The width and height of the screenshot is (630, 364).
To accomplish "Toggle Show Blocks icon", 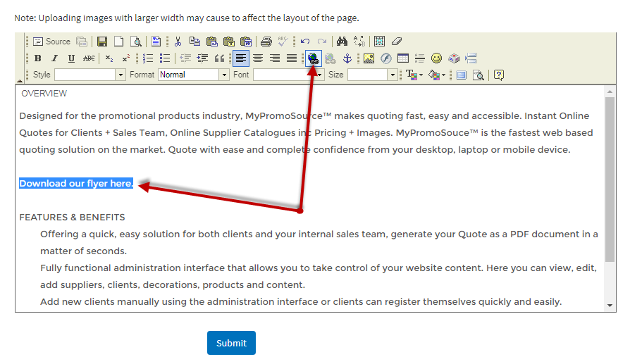I will click(478, 75).
